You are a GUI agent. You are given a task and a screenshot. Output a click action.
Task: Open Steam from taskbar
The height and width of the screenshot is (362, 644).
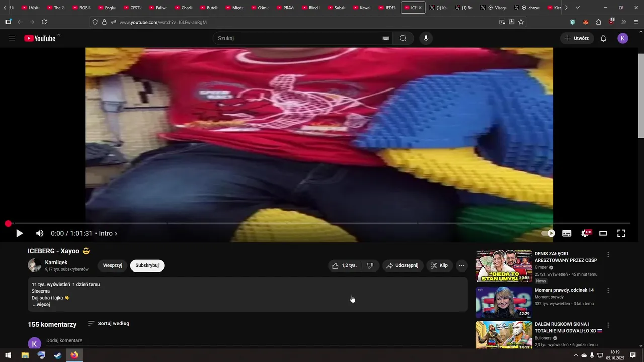click(x=58, y=355)
